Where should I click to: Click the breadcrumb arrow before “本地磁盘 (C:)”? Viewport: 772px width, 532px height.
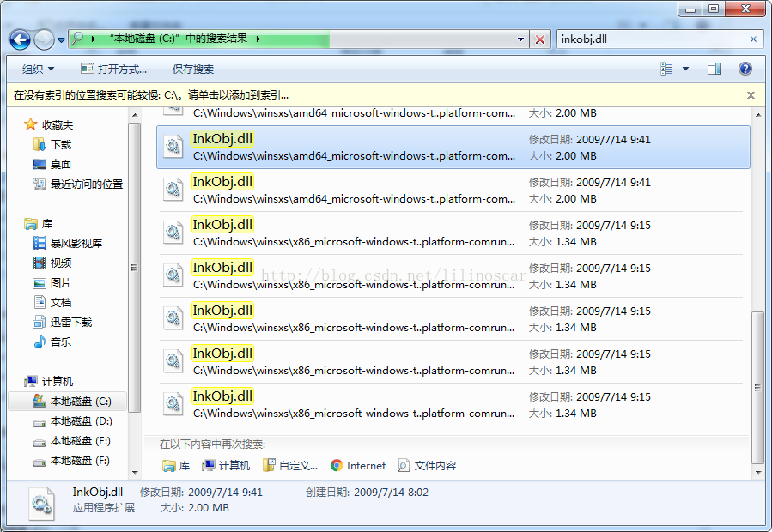click(x=93, y=39)
